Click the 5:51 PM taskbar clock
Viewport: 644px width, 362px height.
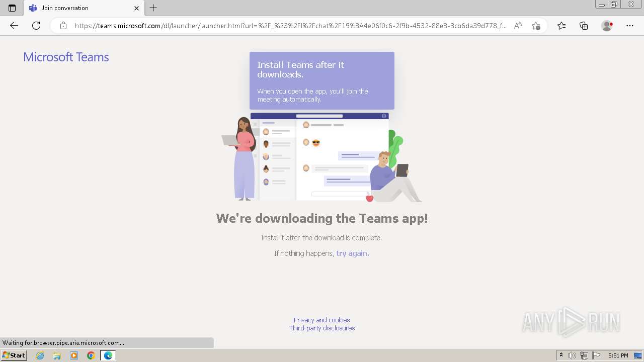coord(618,355)
